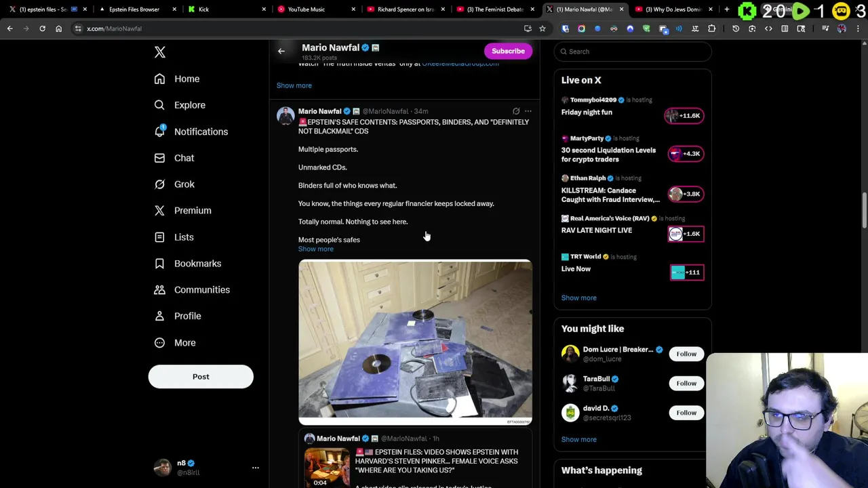Open the code brackets extension icon
The width and height of the screenshot is (868, 488).
coord(768,28)
